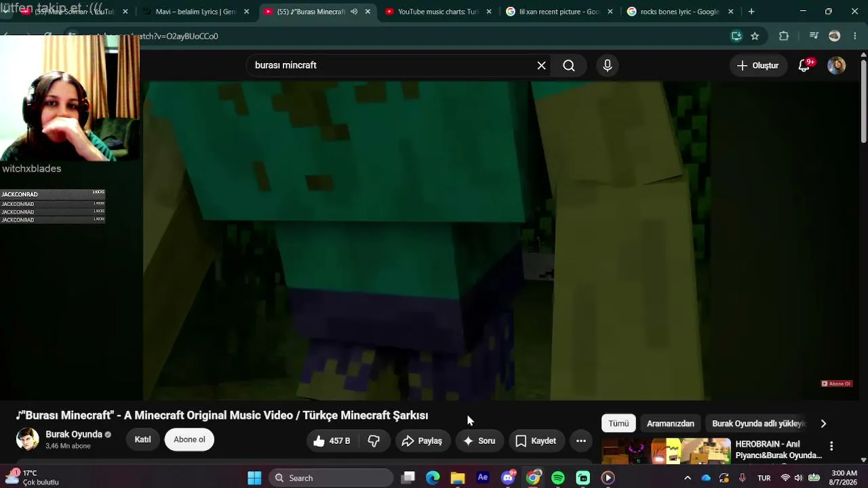
Task: Open more actions menu under the video
Action: point(581,441)
